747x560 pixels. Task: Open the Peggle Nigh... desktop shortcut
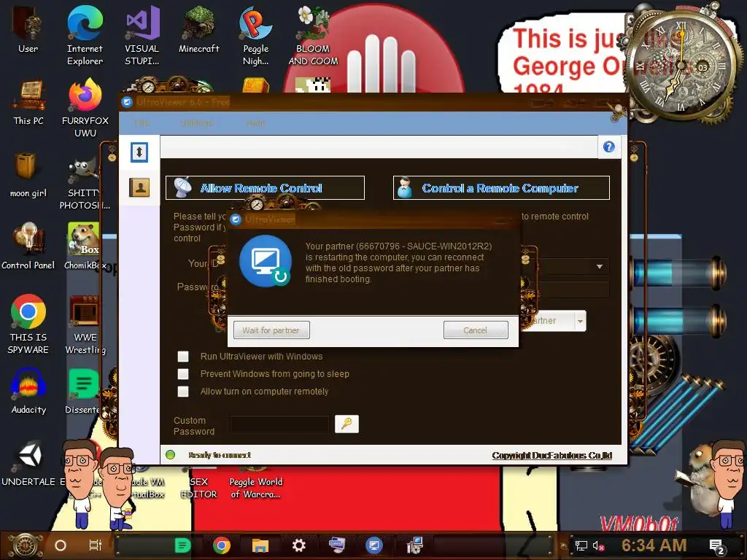point(256,36)
